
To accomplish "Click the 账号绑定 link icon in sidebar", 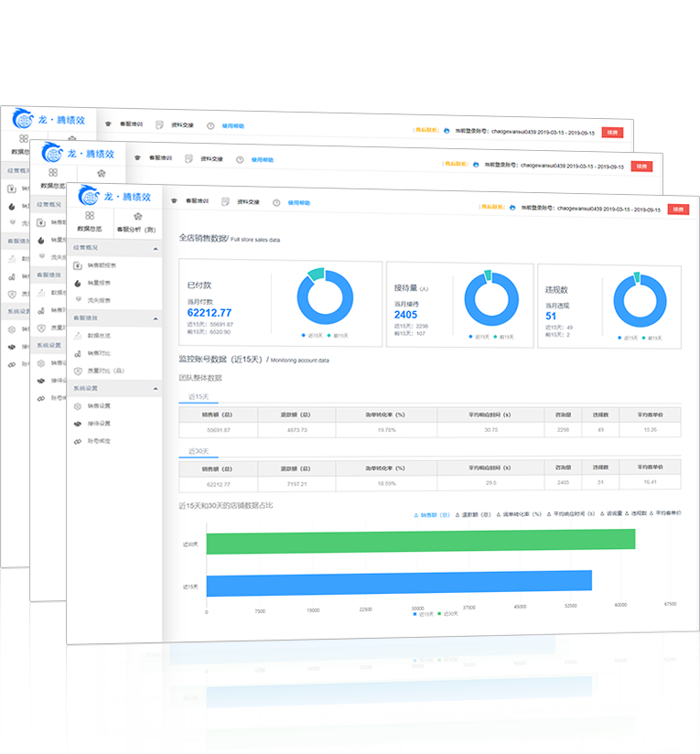I will point(78,440).
